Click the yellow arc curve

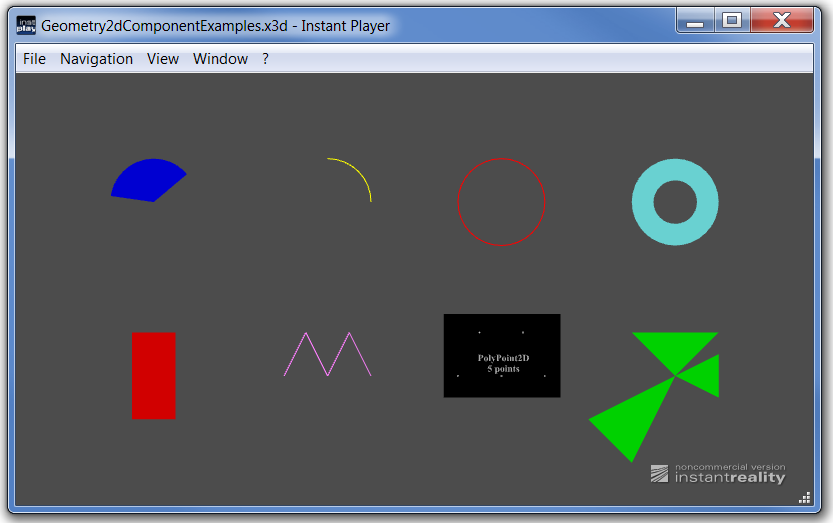(x=361, y=173)
